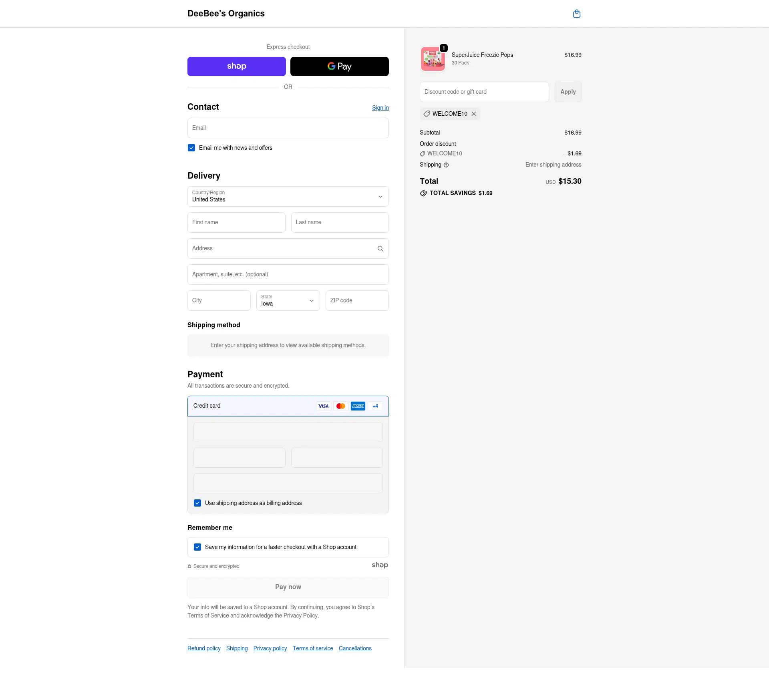This screenshot has width=769, height=700.
Task: Remove the WELCOME10 discount code tag
Action: [474, 114]
